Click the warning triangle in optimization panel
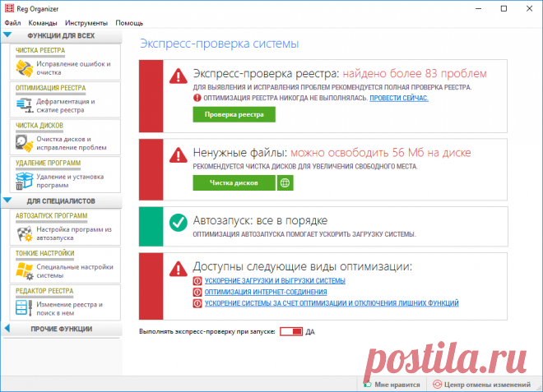 point(179,269)
